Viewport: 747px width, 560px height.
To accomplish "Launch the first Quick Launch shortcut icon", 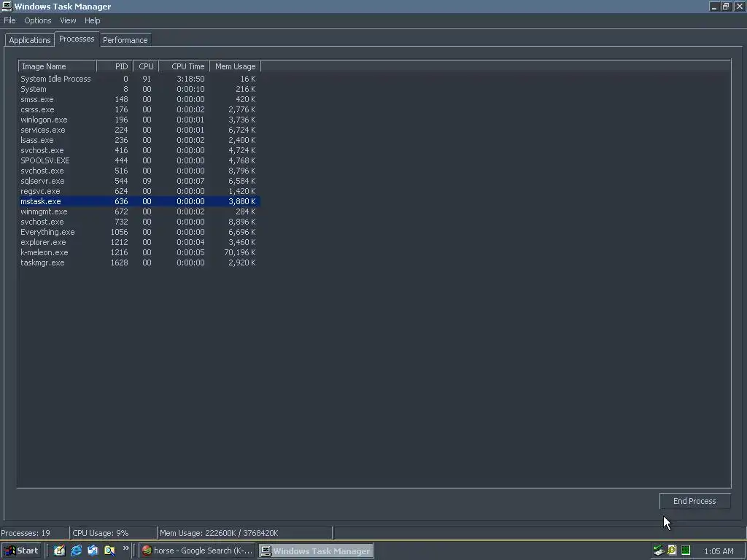I will coord(59,551).
